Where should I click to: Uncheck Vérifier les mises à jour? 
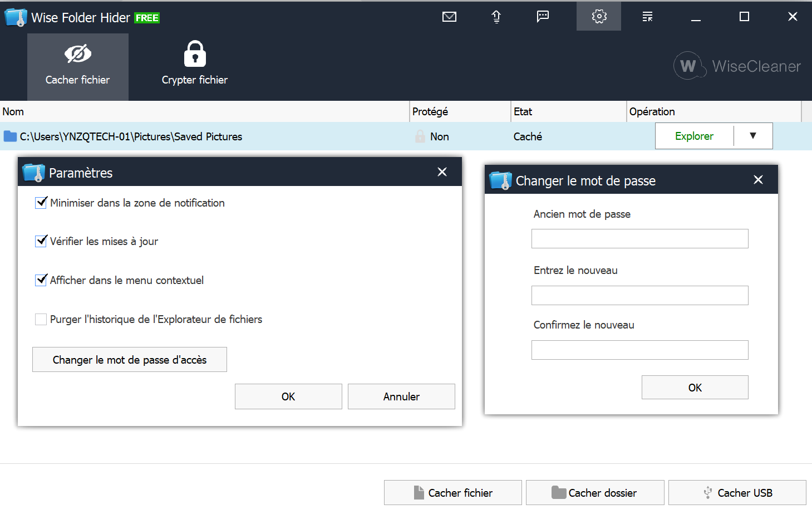point(41,241)
